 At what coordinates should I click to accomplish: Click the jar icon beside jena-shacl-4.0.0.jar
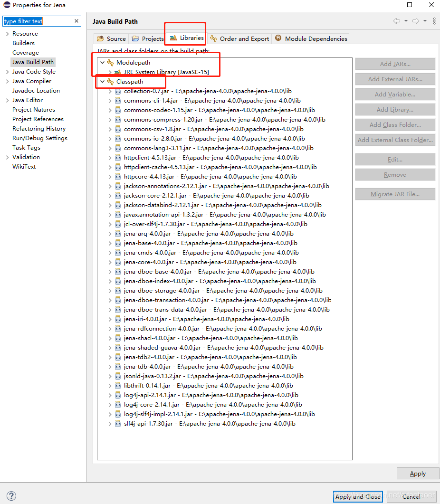[118, 338]
